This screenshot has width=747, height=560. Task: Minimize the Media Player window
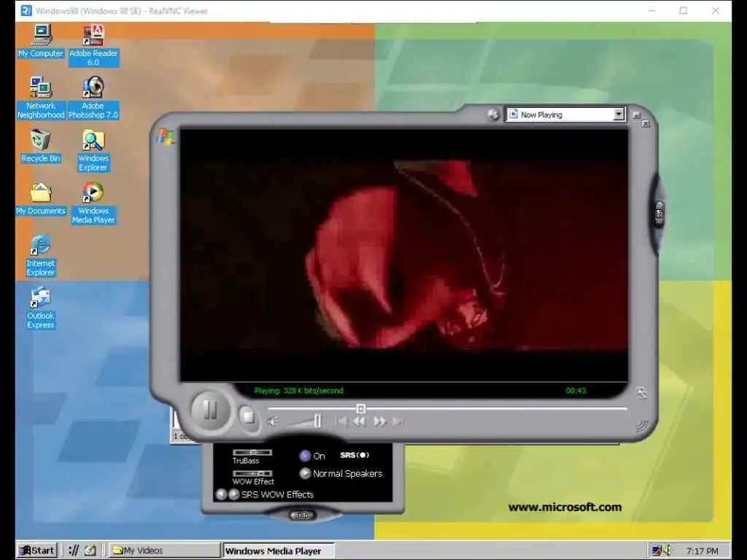636,114
